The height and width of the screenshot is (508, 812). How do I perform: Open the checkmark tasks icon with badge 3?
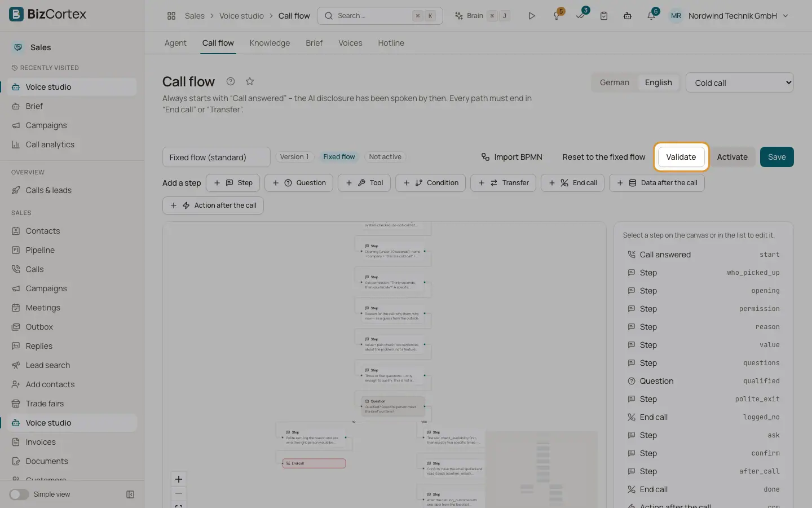coord(581,16)
